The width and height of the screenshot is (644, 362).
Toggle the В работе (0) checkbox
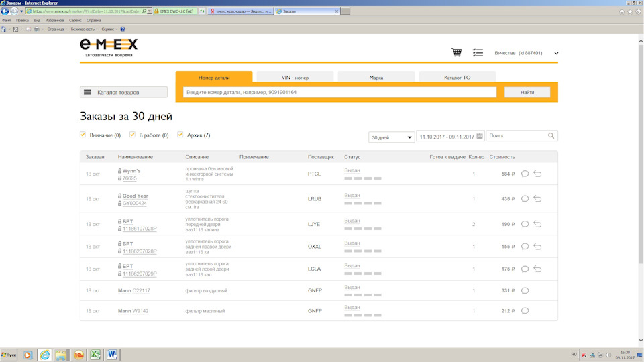[132, 135]
